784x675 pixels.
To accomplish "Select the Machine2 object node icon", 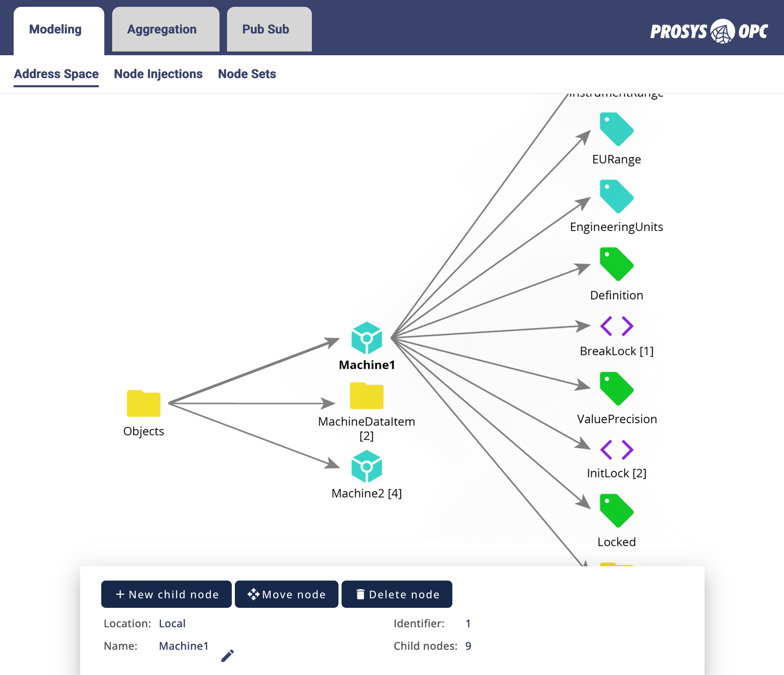I will pos(366,467).
